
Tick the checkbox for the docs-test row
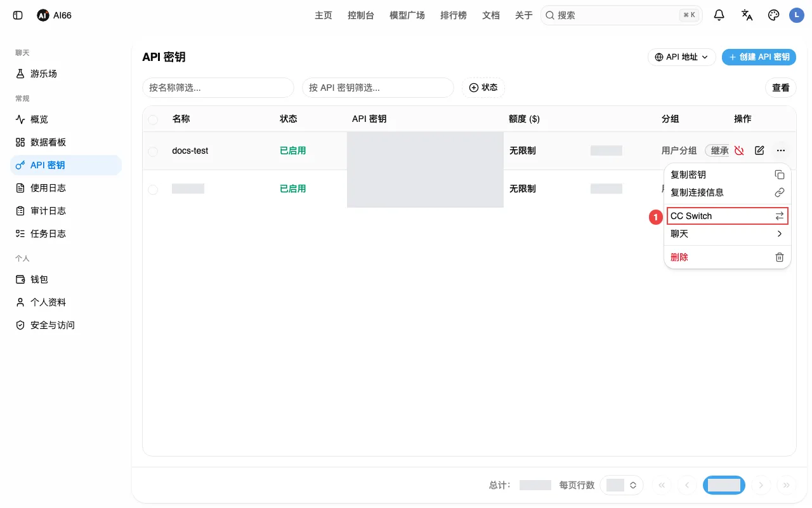coord(153,151)
